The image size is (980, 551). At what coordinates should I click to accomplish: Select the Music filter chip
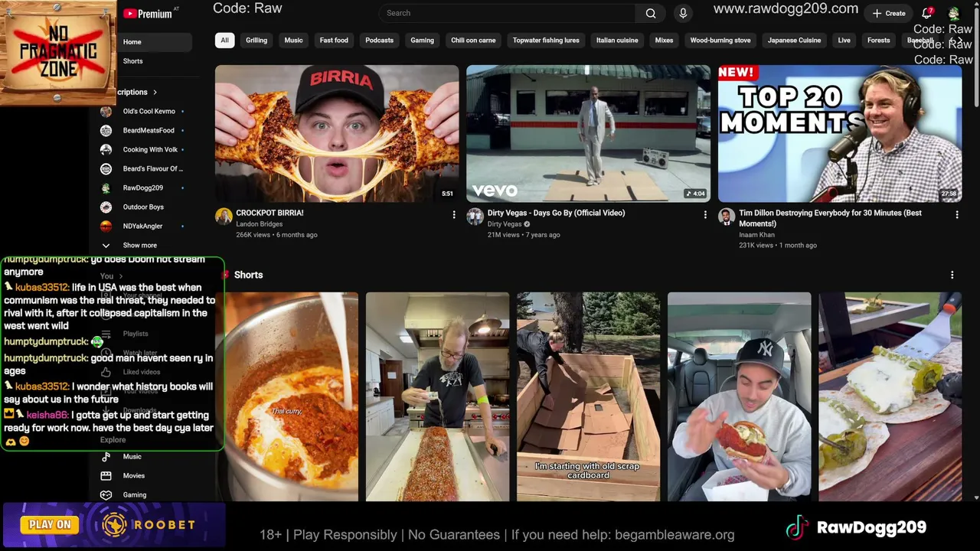pyautogui.click(x=293, y=40)
